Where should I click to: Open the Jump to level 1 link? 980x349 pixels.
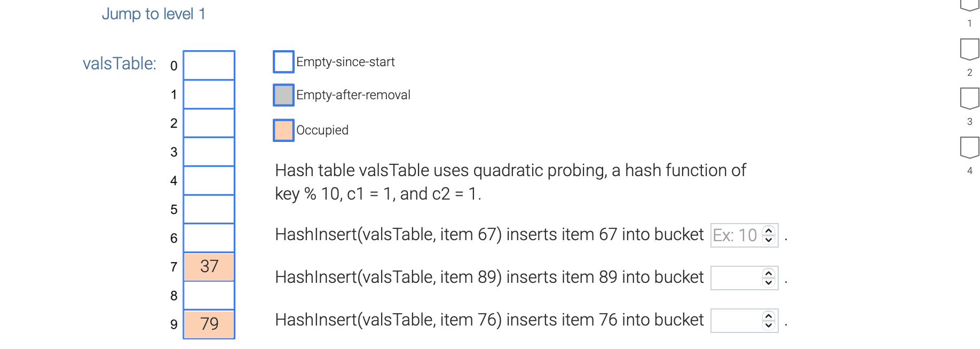(x=154, y=13)
